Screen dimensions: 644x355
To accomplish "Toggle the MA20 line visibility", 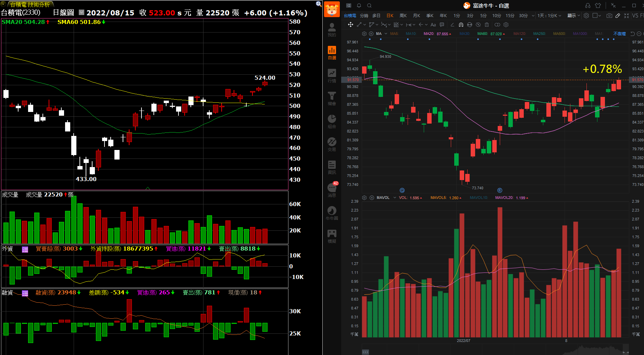I will (x=429, y=34).
